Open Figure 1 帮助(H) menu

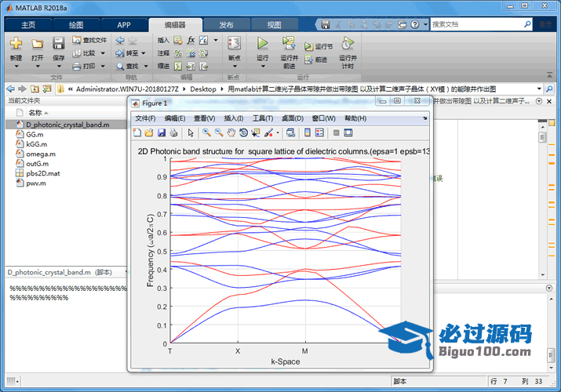(355, 118)
